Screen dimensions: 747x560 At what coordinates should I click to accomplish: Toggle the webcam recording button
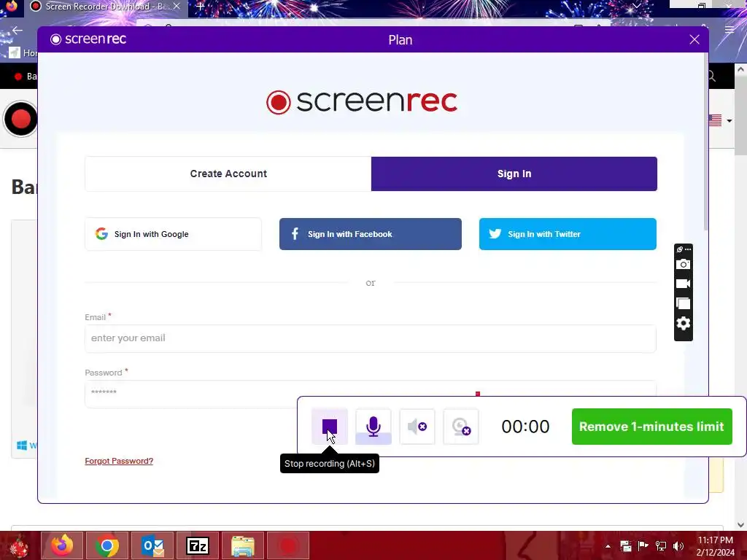pos(461,426)
